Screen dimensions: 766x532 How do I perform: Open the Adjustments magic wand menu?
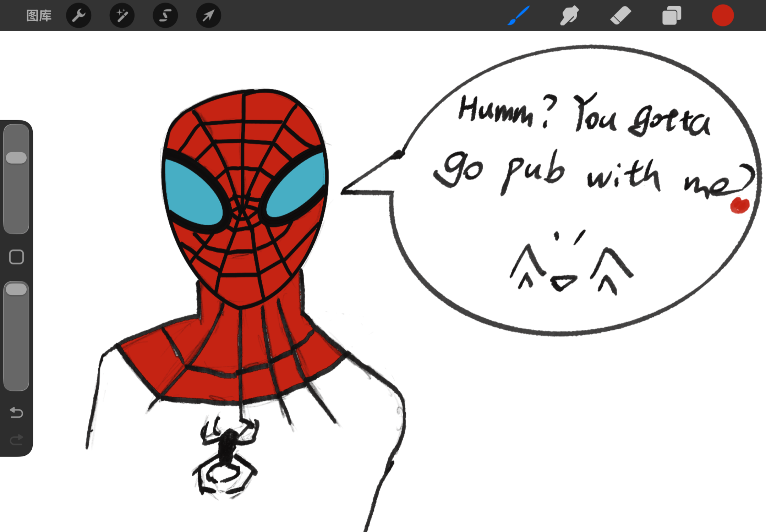coord(122,16)
